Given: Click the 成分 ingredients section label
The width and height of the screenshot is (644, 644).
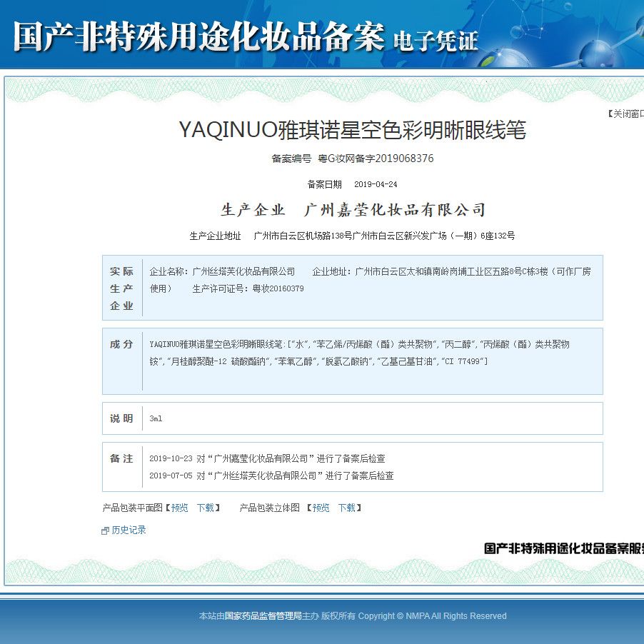Looking at the screenshot, I should (x=121, y=344).
